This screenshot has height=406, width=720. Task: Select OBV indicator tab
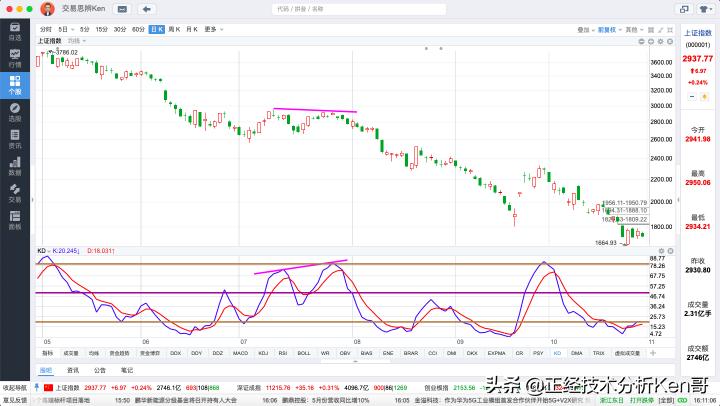[x=345, y=353]
